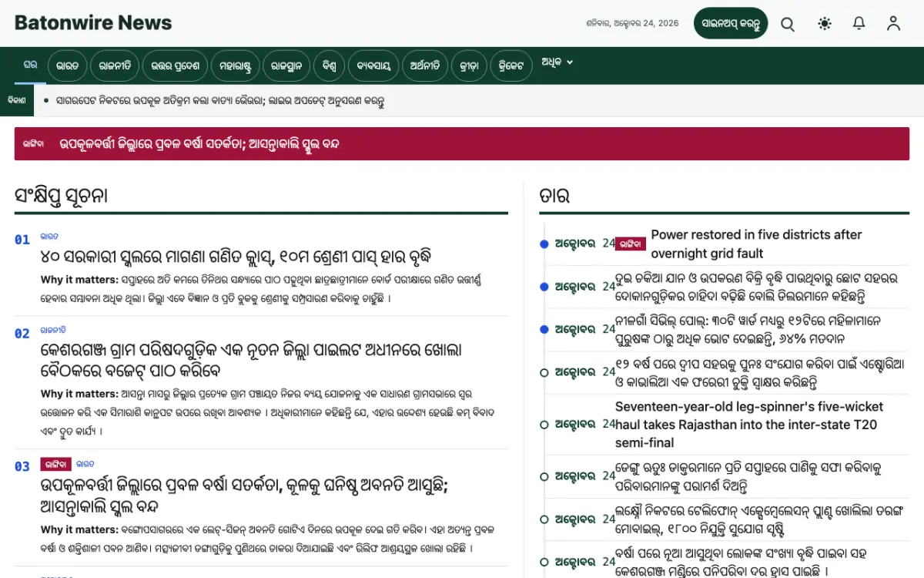Click the ସଂକ୍ଷିପ୍ତ ସୂଚନା section heading
Viewport: 924px width, 578px height.
coord(61,196)
